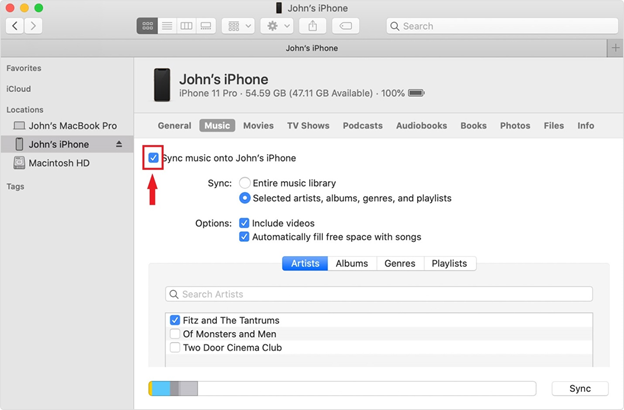
Task: Click the Sync button
Action: click(x=580, y=389)
